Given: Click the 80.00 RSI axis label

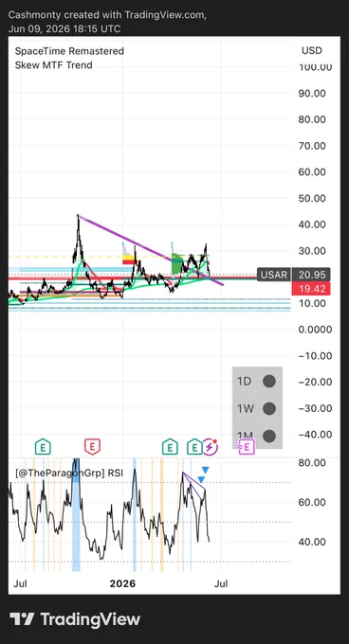Looking at the screenshot, I should click(312, 463).
